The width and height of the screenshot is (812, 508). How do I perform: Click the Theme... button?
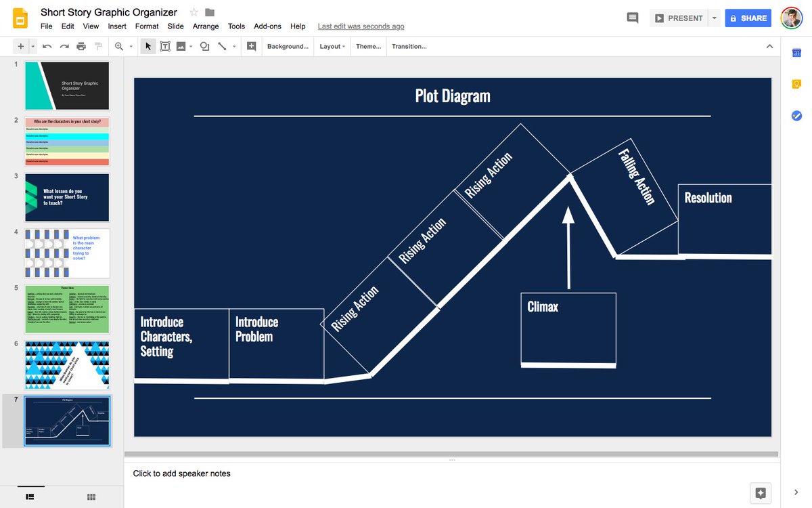[x=368, y=46]
